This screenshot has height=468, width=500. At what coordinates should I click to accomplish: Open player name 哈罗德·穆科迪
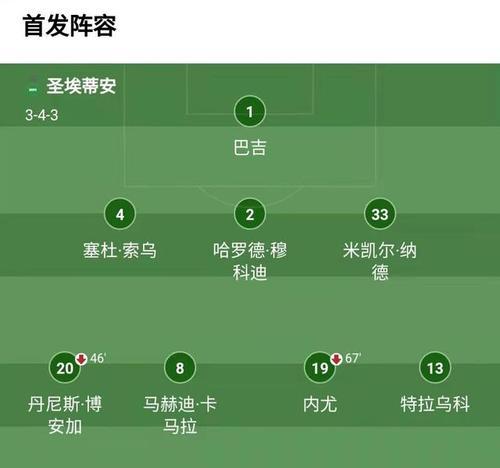[250, 261]
